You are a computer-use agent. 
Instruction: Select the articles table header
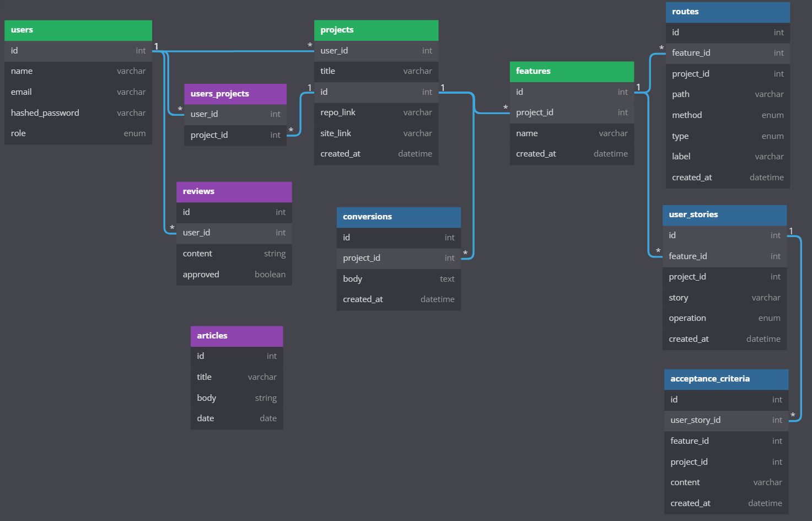coord(236,336)
